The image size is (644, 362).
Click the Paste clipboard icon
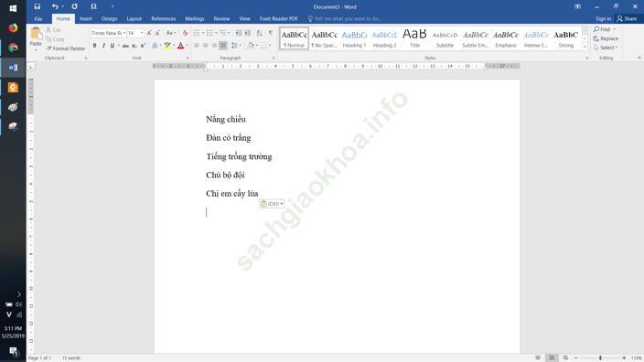(x=36, y=34)
